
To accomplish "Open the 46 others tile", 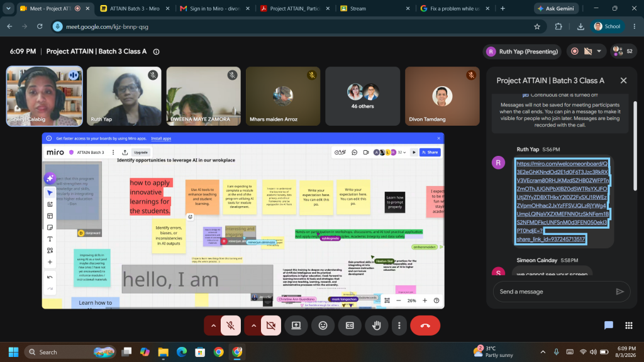I will (363, 96).
